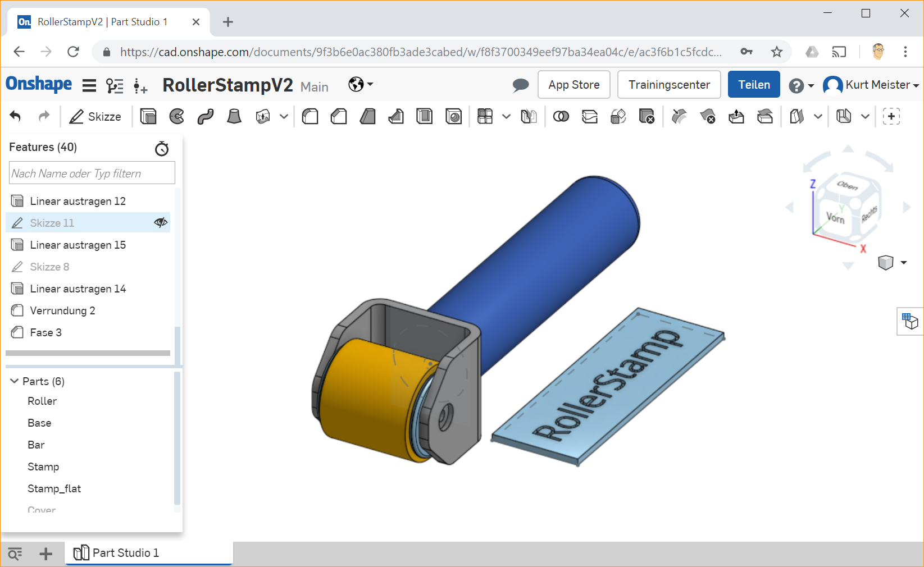924x567 pixels.
Task: Select the Revolve tool icon
Action: [177, 116]
